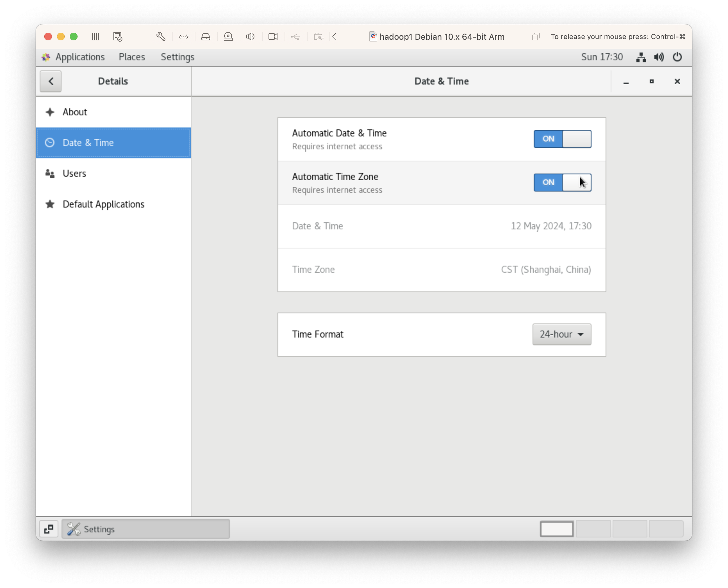728x588 pixels.
Task: Click the Time Zone row showing CST Shanghai
Action: pyautogui.click(x=442, y=270)
